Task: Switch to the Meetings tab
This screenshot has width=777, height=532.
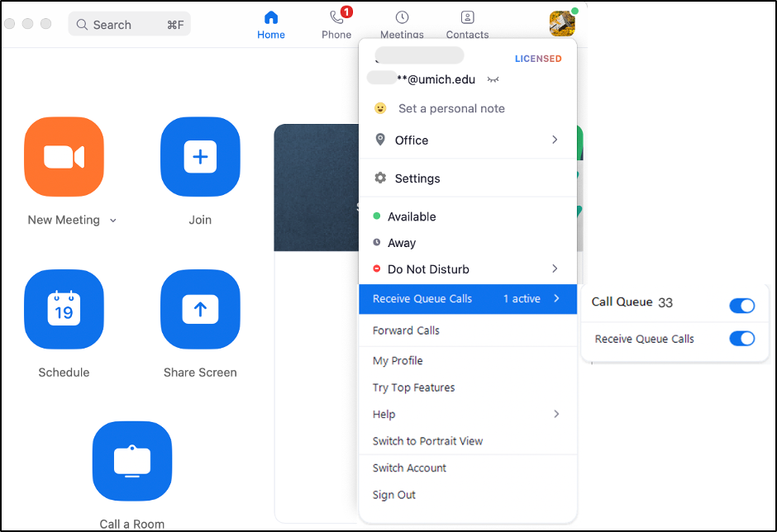Action: (402, 24)
